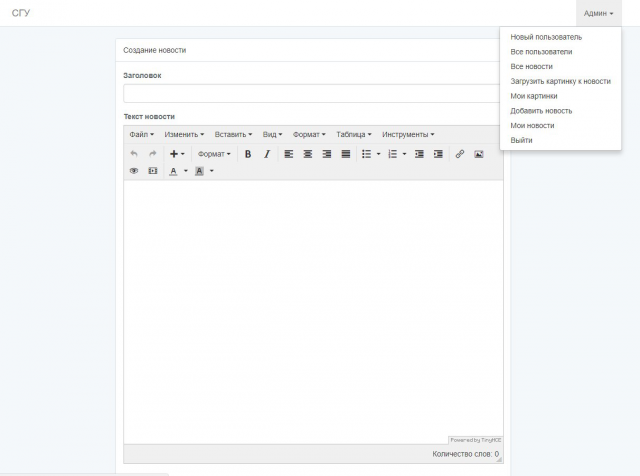Select Все пользователи from menu

541,52
